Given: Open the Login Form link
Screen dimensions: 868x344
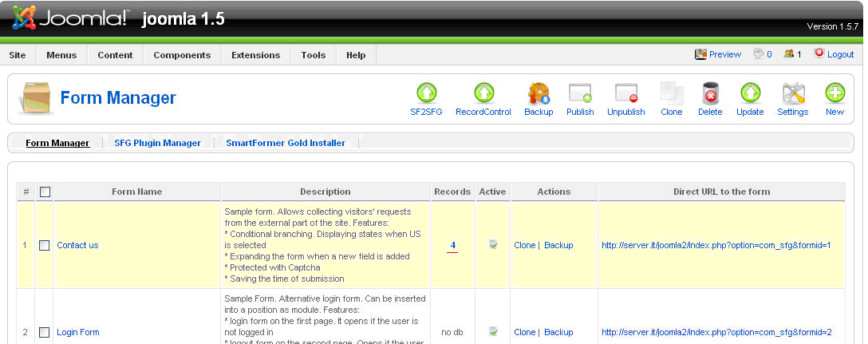Looking at the screenshot, I should (x=78, y=332).
